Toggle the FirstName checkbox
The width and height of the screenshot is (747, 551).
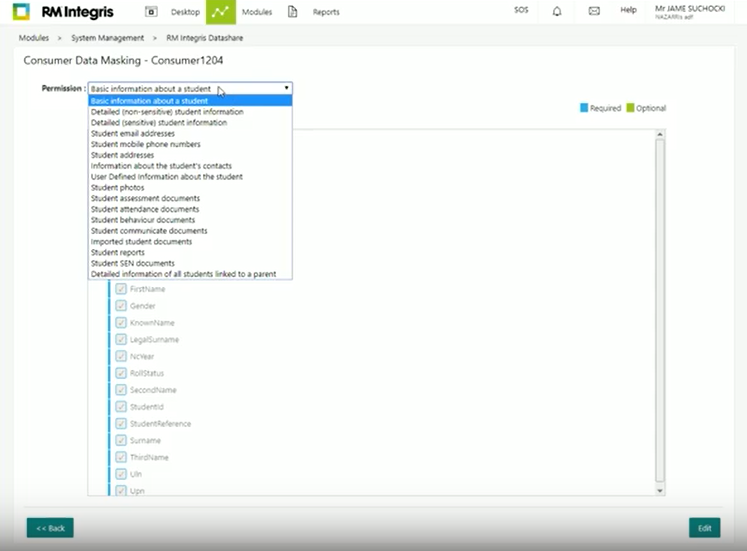point(121,289)
